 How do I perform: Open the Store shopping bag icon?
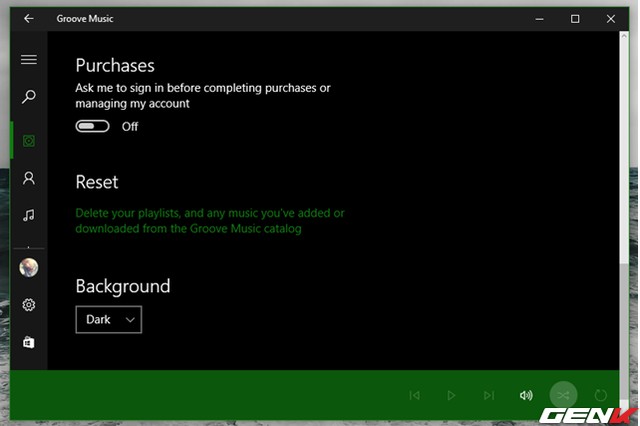pos(29,342)
